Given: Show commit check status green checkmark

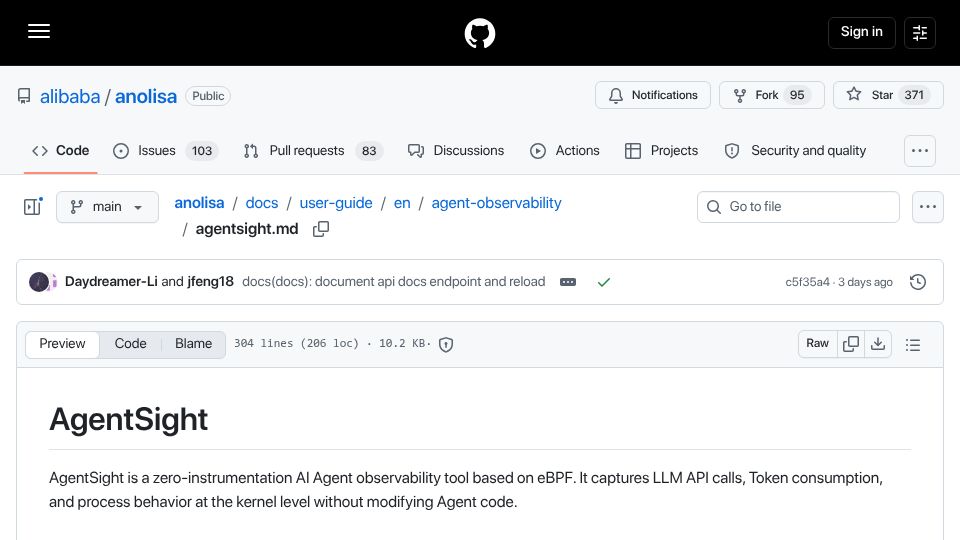Looking at the screenshot, I should coord(604,282).
